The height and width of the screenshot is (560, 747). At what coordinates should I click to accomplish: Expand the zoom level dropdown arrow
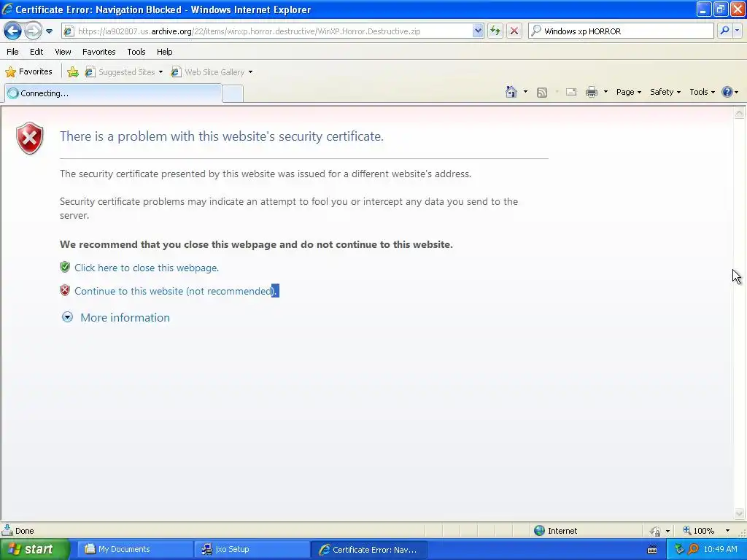pyautogui.click(x=727, y=531)
